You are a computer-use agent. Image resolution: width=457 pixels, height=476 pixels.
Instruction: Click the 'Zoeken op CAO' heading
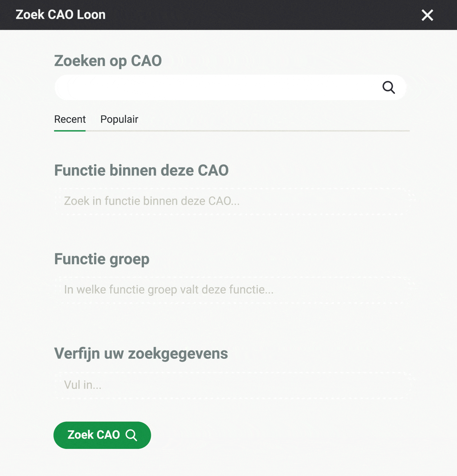tap(108, 60)
